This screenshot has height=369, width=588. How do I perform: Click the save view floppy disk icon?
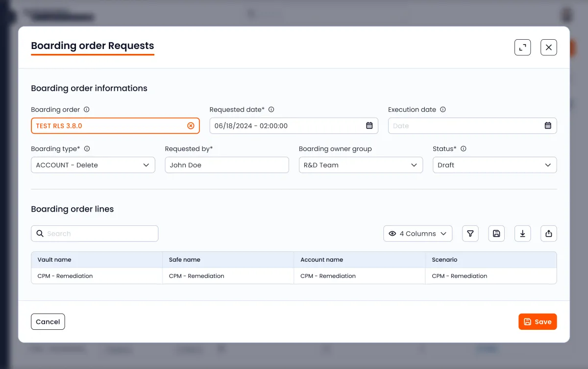(496, 234)
